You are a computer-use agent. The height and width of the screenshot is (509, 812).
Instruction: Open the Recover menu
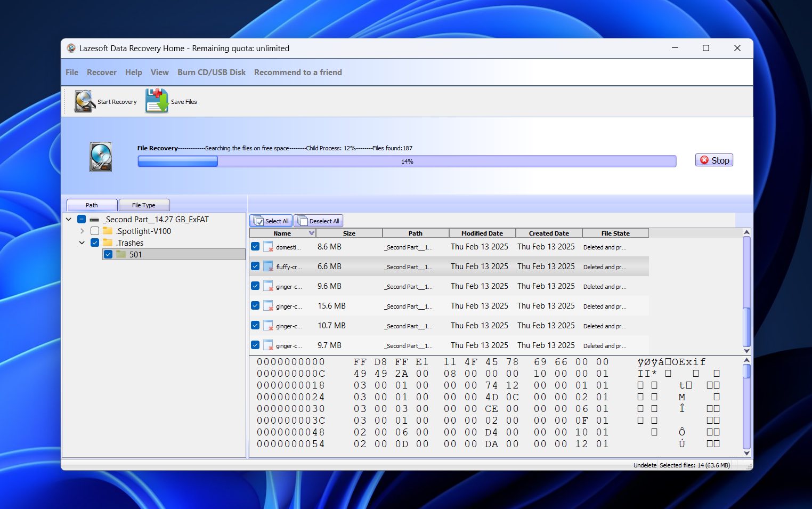[x=101, y=72]
